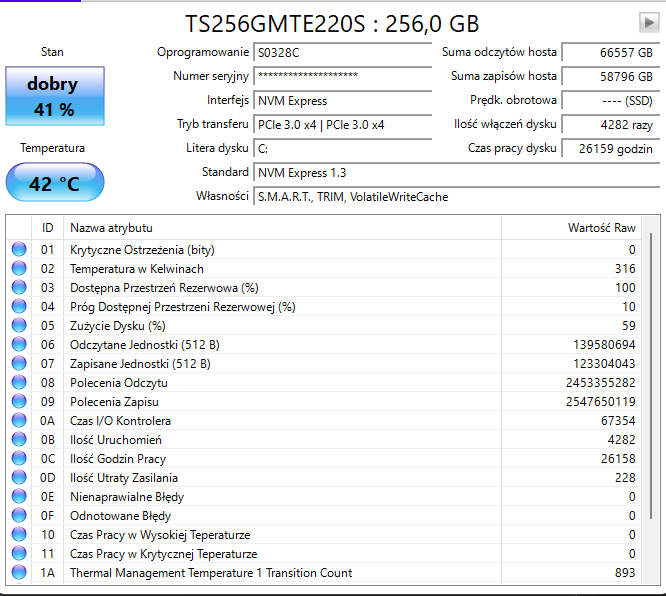Click the ID column header

tap(47, 228)
